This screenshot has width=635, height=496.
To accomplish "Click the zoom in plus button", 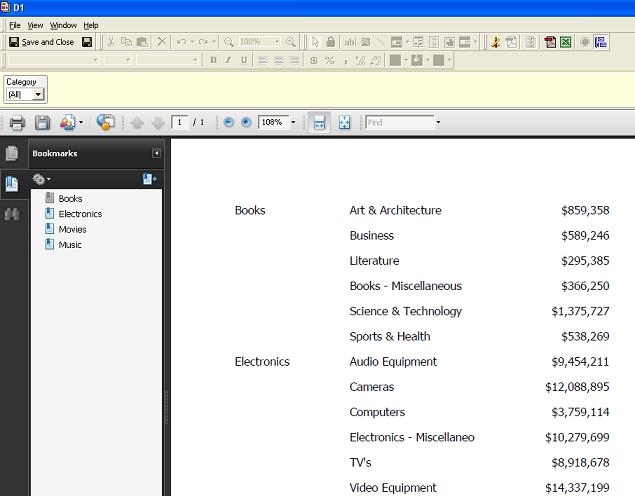I will (246, 123).
